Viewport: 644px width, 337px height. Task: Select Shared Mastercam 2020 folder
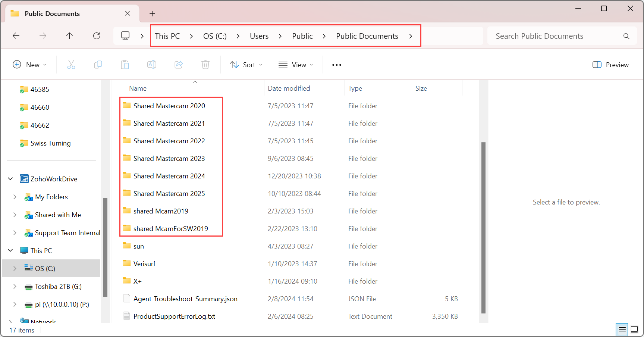point(169,106)
